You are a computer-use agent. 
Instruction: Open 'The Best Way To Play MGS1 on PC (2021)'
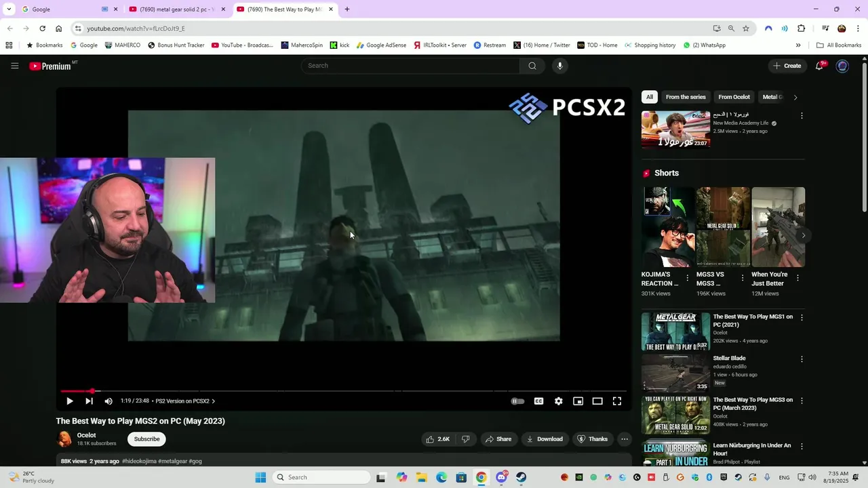[x=753, y=321]
